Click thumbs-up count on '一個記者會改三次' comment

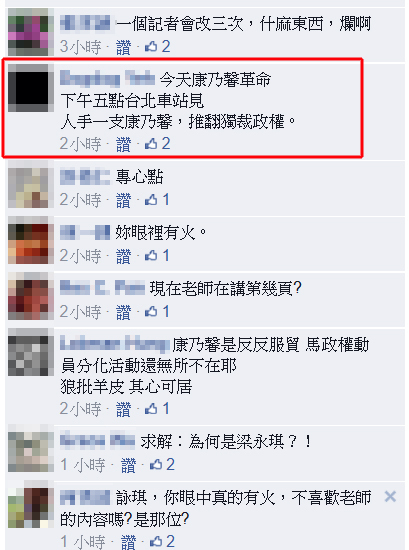(166, 46)
